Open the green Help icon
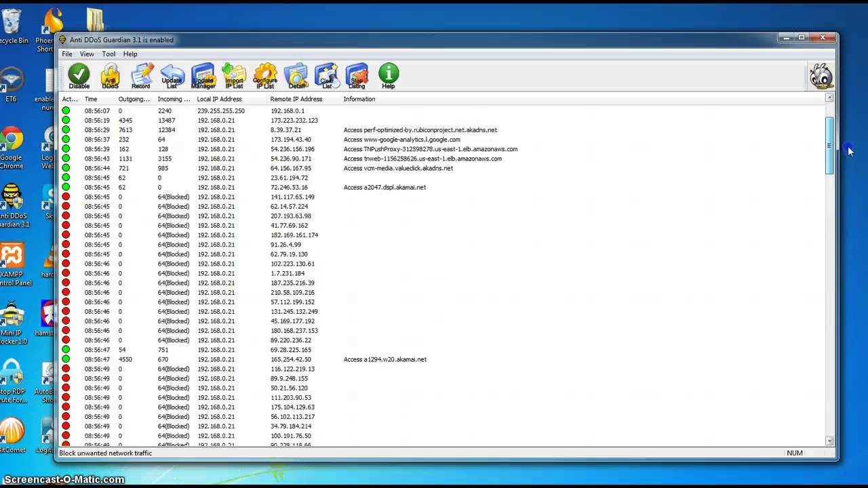 point(389,76)
